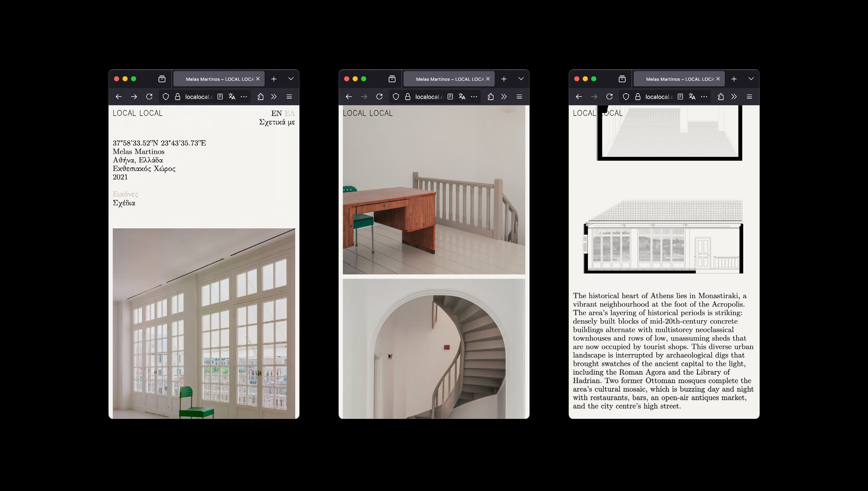Open hamburger menu in right browser window

point(749,97)
